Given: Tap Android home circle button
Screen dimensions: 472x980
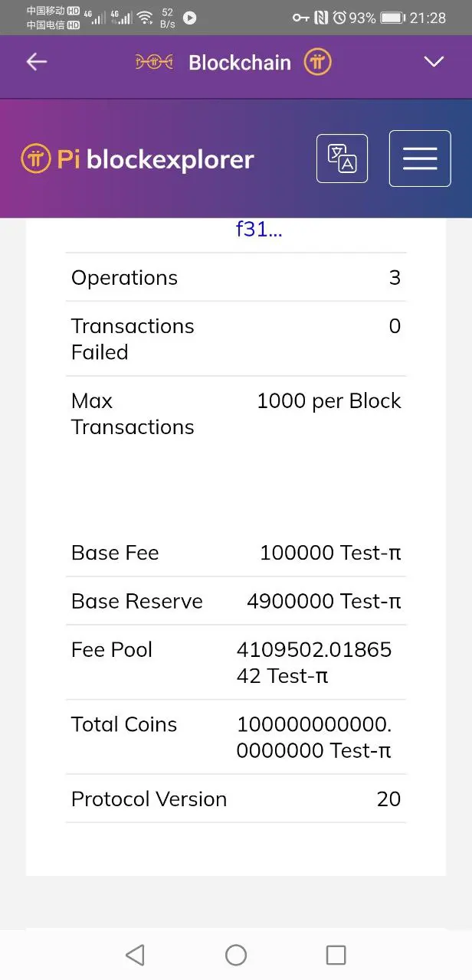Looking at the screenshot, I should click(x=236, y=955).
